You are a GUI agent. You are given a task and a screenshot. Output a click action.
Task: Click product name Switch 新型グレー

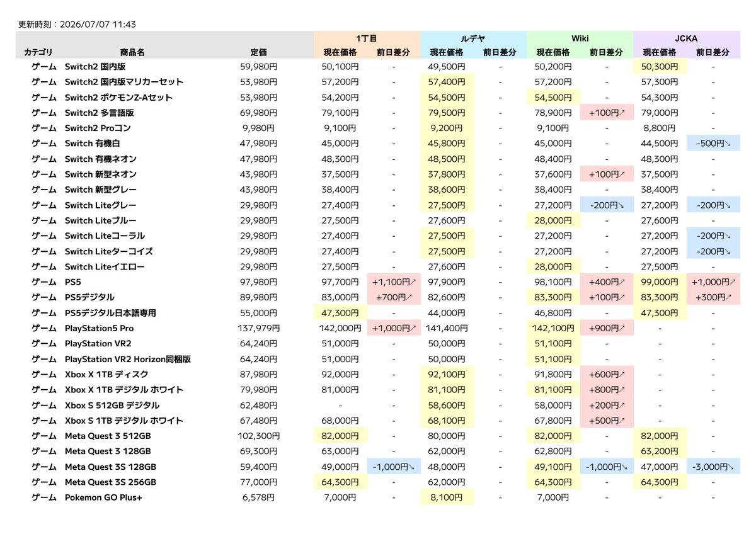(101, 190)
